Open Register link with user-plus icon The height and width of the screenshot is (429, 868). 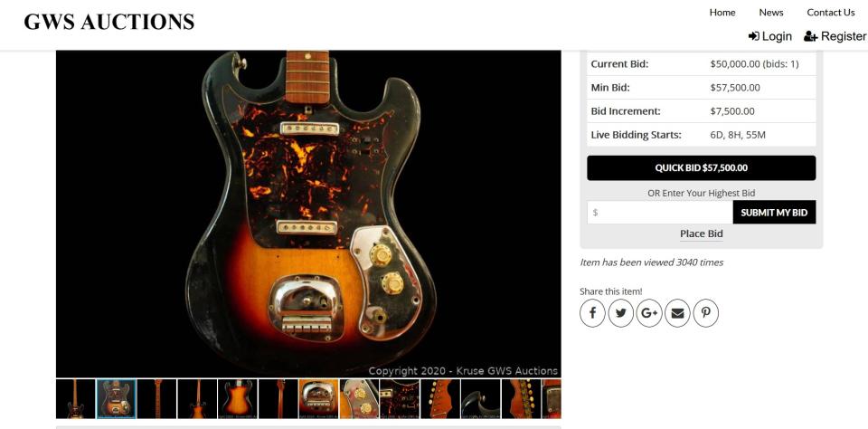(835, 36)
